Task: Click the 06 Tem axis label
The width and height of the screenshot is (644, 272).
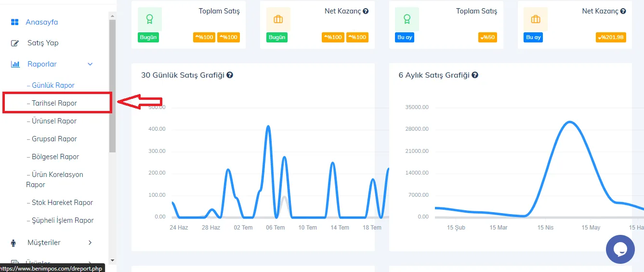Action: [x=276, y=228]
